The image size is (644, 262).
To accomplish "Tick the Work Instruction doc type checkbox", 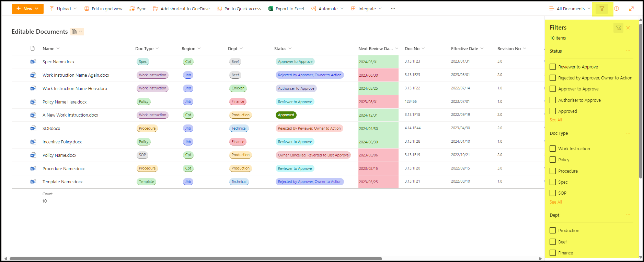I will [553, 149].
